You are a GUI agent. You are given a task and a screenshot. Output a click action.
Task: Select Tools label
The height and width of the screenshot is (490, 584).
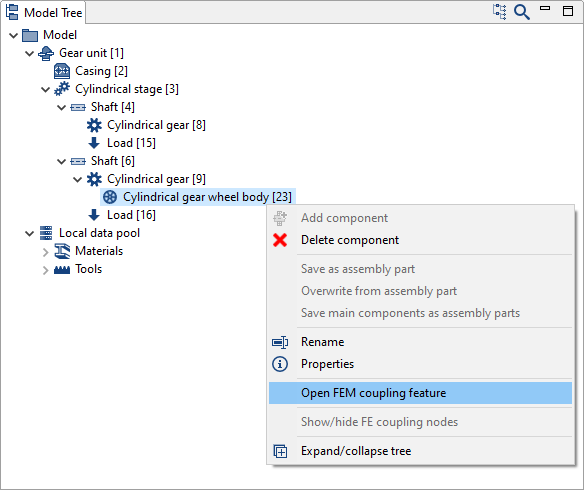[89, 269]
